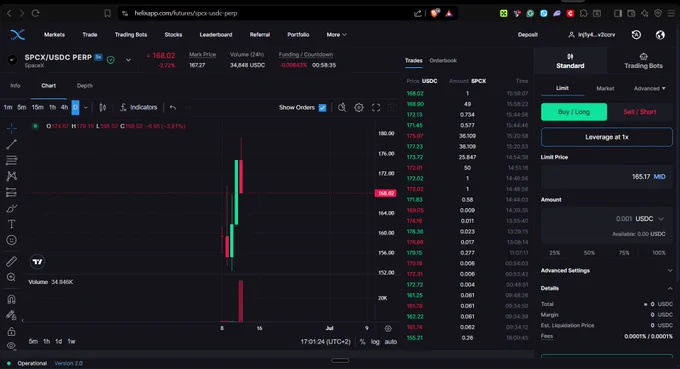Enter fullscreen chart mode
The width and height of the screenshot is (680, 369).
(x=376, y=108)
